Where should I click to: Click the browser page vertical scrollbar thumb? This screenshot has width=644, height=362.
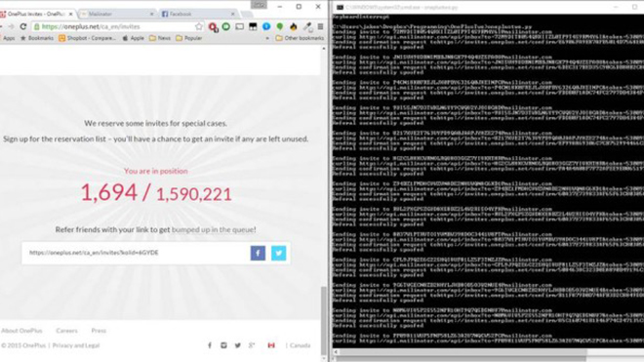click(324, 320)
